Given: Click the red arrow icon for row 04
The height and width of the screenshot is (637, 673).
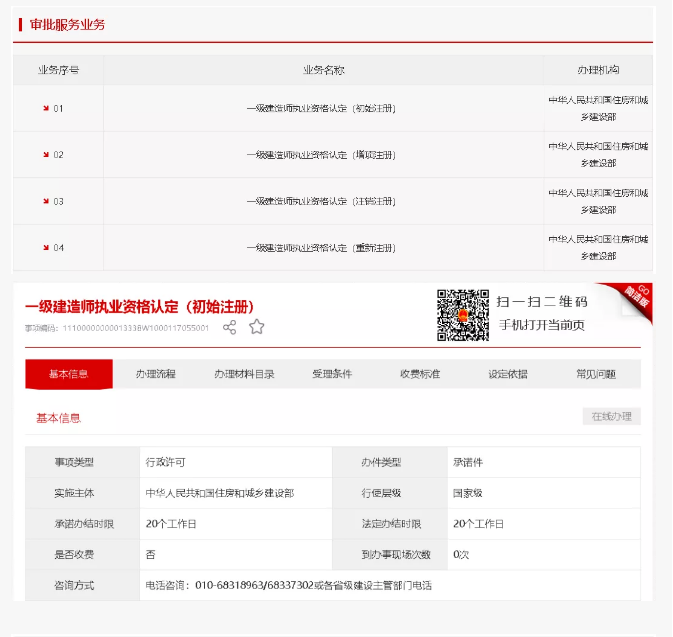Looking at the screenshot, I should [x=46, y=247].
